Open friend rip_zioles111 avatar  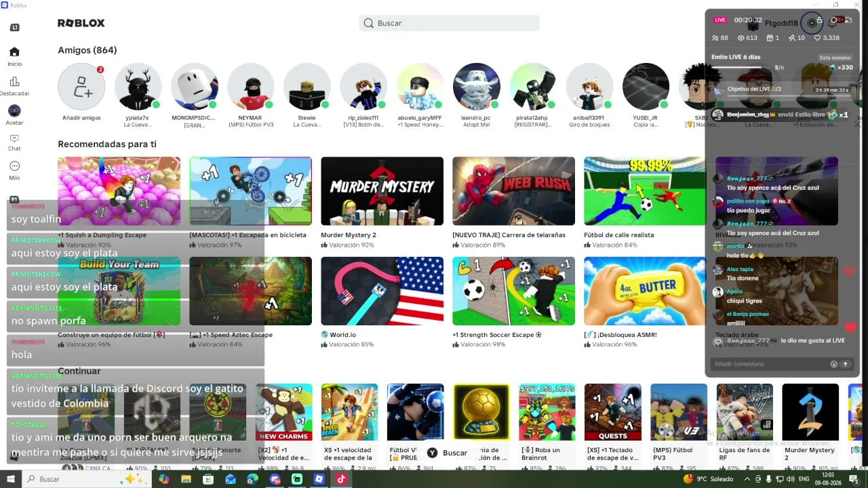(363, 87)
